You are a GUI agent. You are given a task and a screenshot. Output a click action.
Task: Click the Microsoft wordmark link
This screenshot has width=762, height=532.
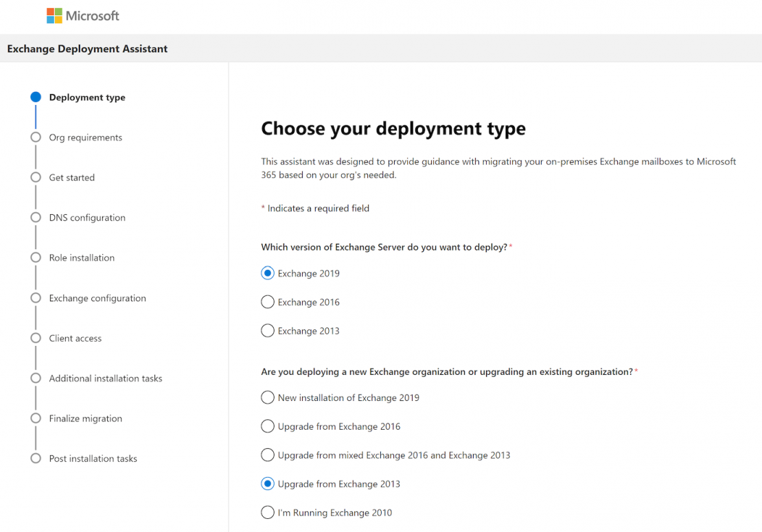click(93, 15)
